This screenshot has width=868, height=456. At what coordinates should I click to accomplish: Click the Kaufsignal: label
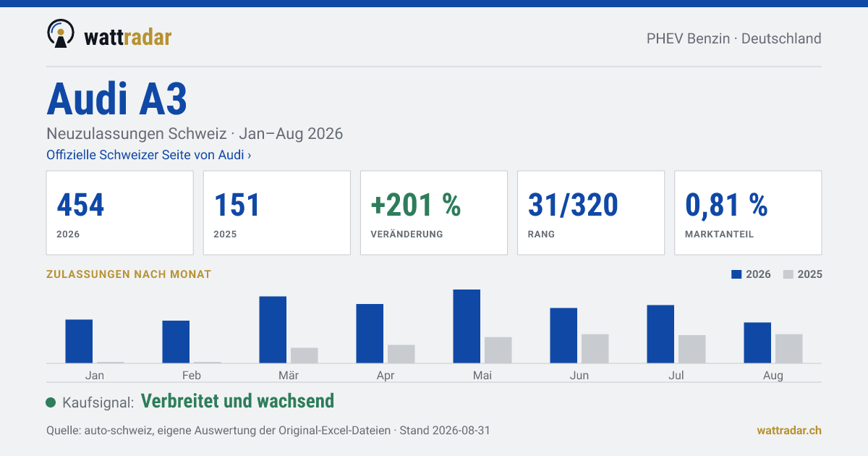98,402
